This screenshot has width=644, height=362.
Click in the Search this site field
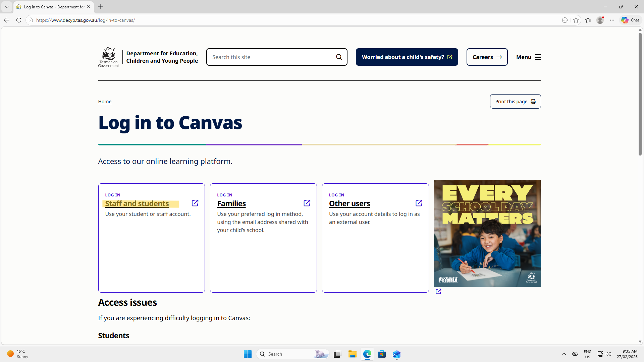click(270, 57)
